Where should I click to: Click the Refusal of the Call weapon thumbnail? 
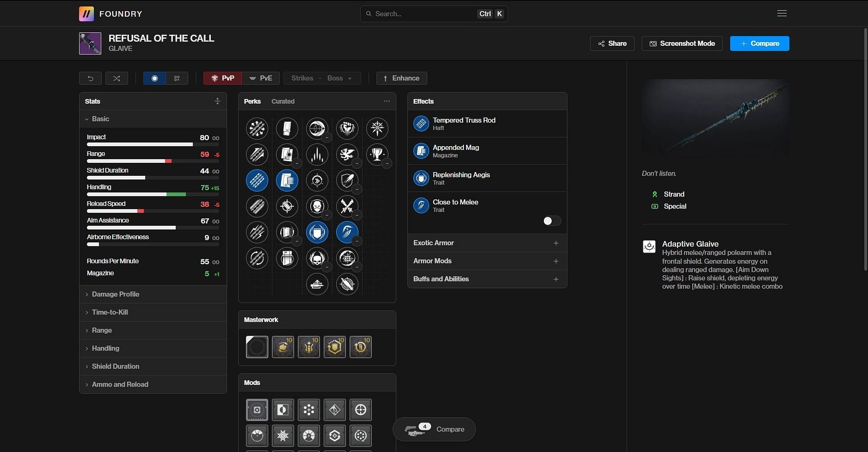click(x=90, y=43)
